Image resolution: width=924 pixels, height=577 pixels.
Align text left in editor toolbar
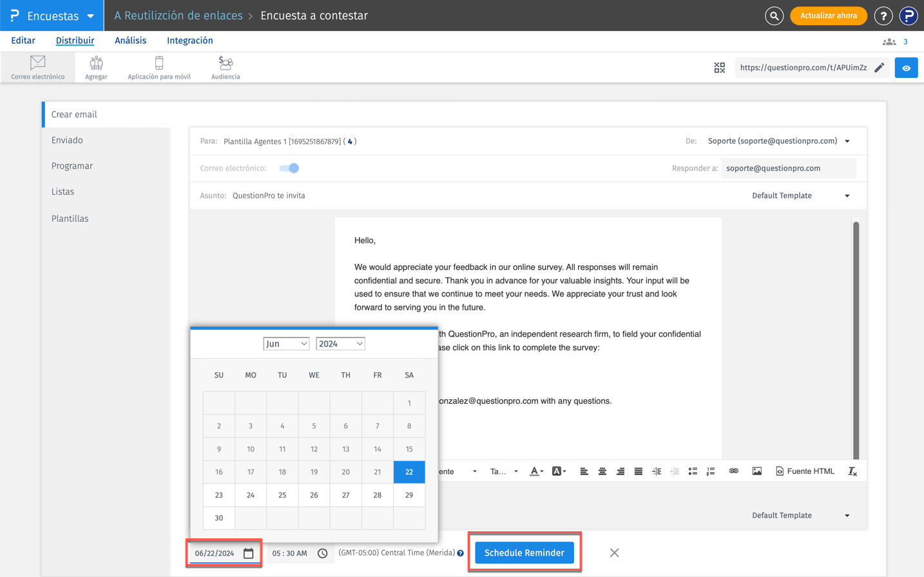(x=584, y=471)
